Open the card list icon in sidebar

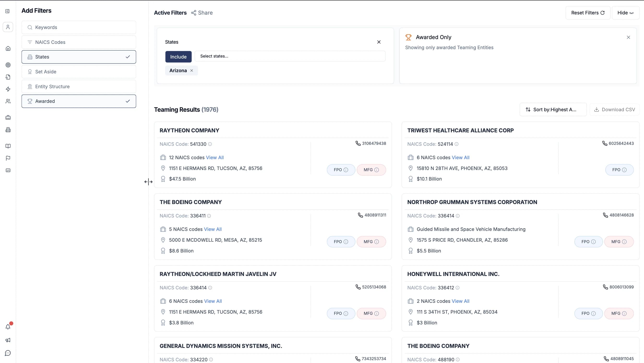coord(8,170)
